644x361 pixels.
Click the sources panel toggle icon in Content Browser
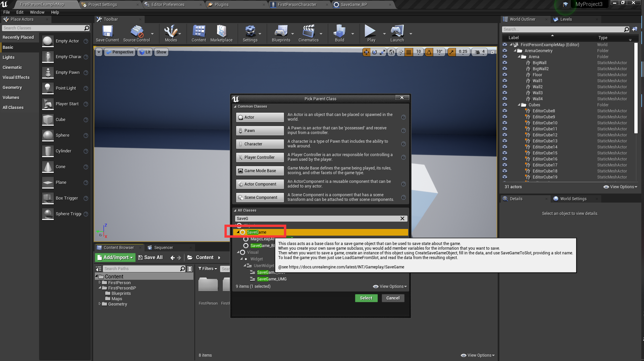tap(99, 269)
